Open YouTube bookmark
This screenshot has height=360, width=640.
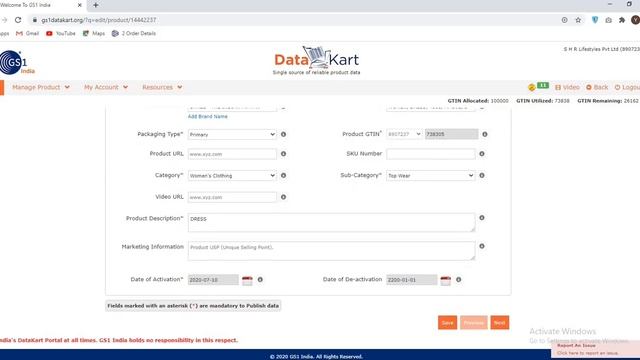pos(61,33)
